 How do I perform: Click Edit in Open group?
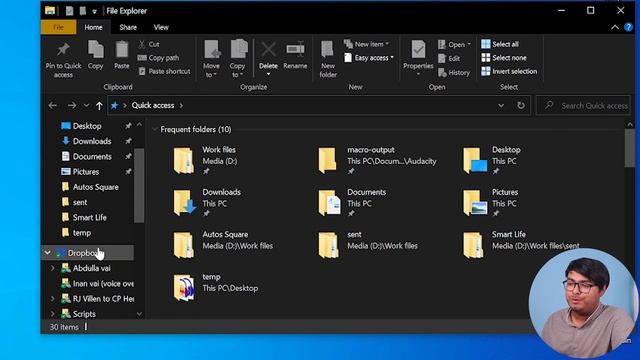click(449, 58)
